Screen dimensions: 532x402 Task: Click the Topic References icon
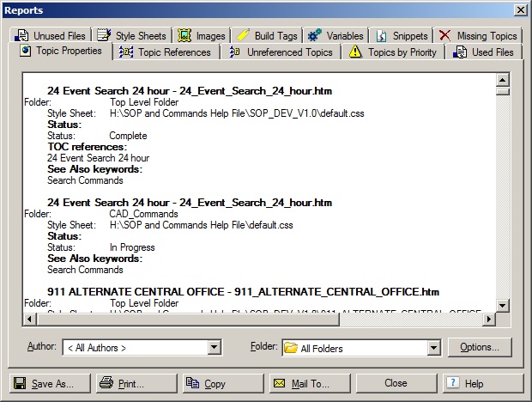(x=126, y=52)
